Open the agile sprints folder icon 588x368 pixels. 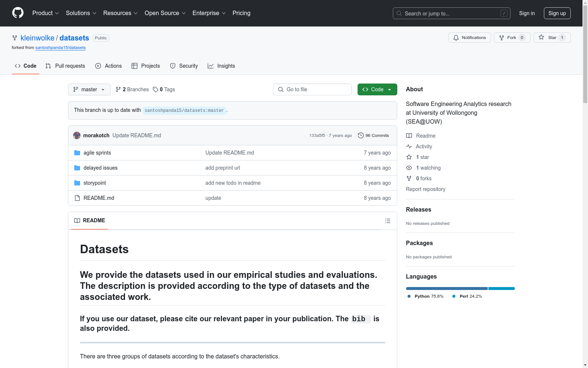[x=77, y=153]
